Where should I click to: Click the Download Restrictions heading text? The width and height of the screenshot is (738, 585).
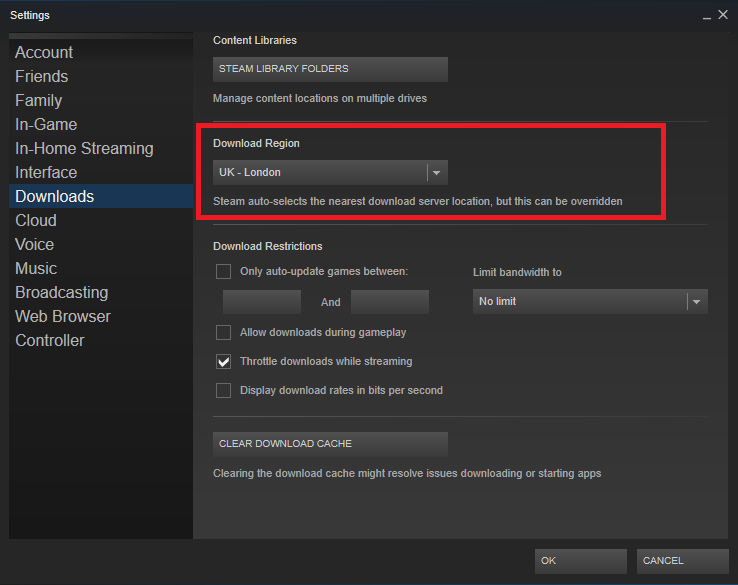pyautogui.click(x=267, y=246)
